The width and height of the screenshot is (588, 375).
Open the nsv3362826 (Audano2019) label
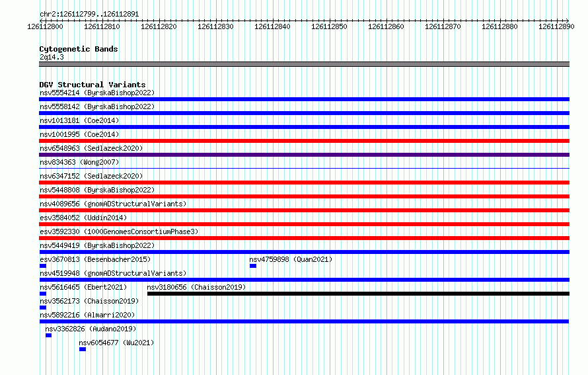(x=91, y=329)
